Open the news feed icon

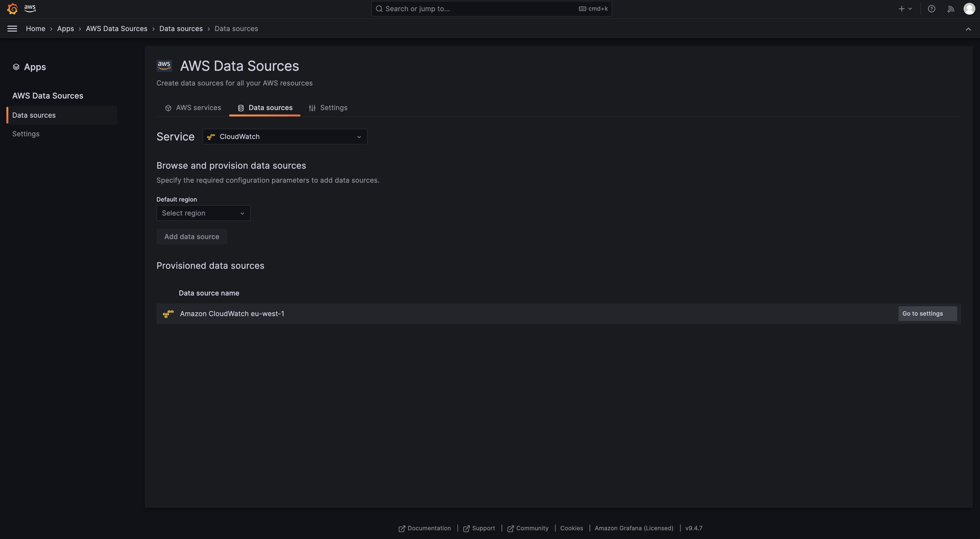(x=951, y=9)
